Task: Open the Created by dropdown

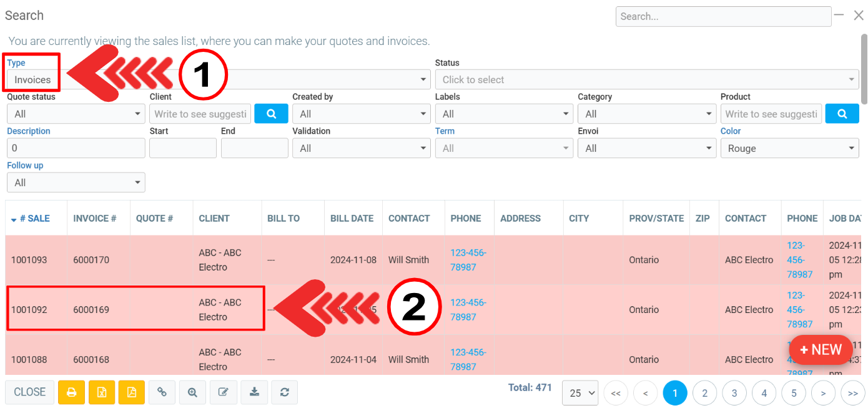Action: tap(361, 114)
